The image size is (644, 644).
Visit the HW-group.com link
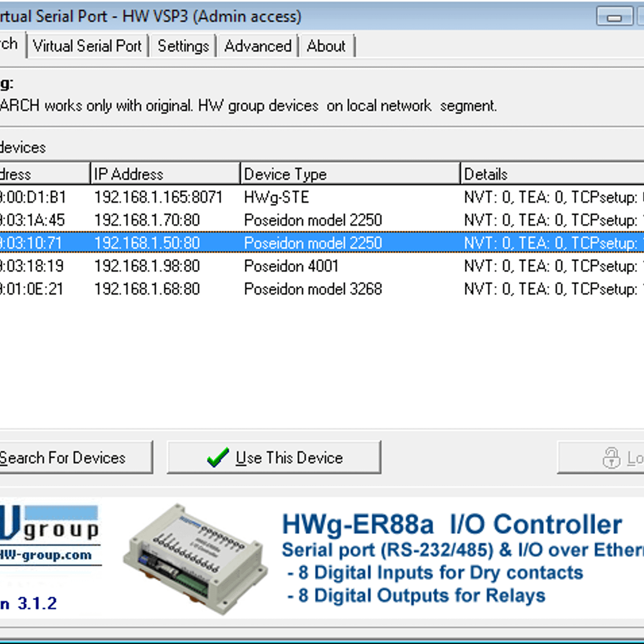pos(46,555)
